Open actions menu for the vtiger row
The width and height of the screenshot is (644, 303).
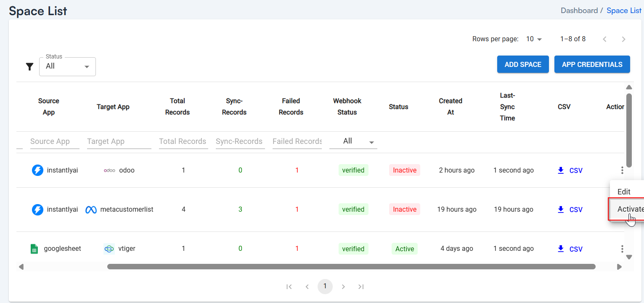pyautogui.click(x=622, y=249)
